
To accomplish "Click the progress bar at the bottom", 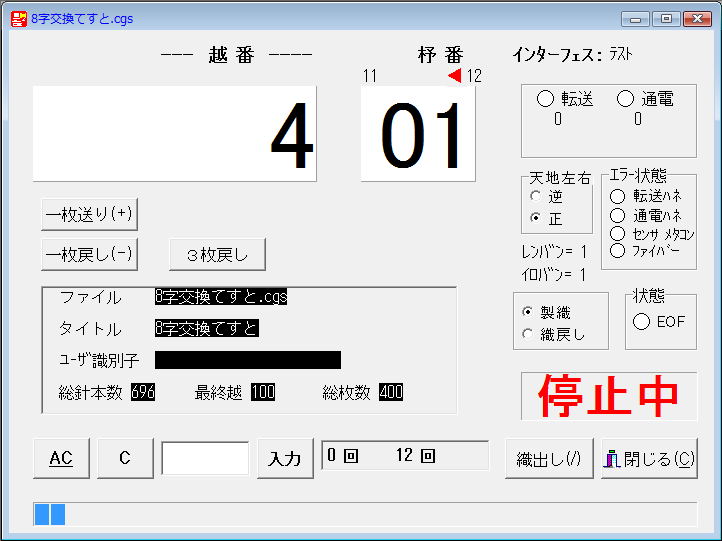I will coord(365,514).
